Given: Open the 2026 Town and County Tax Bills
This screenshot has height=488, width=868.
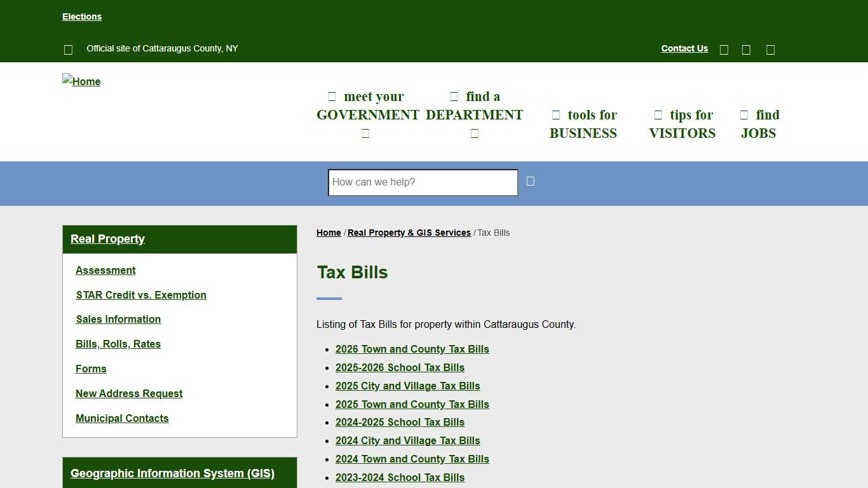Looking at the screenshot, I should (412, 349).
